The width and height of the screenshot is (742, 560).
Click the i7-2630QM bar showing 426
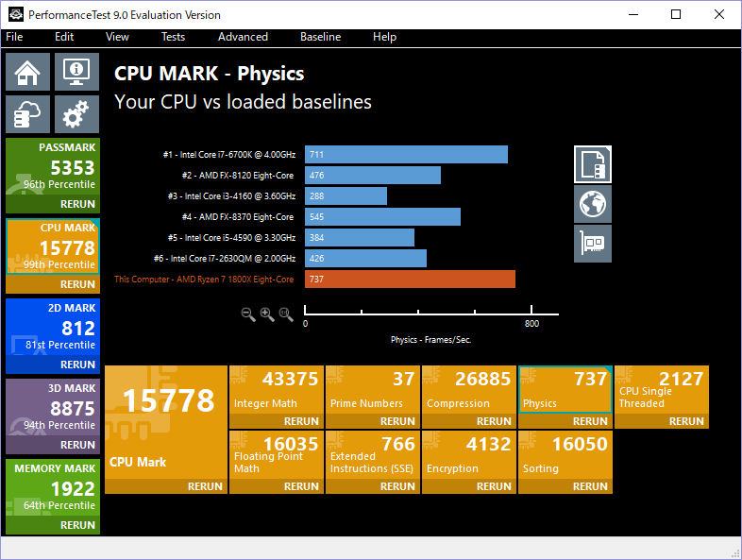pyautogui.click(x=365, y=259)
